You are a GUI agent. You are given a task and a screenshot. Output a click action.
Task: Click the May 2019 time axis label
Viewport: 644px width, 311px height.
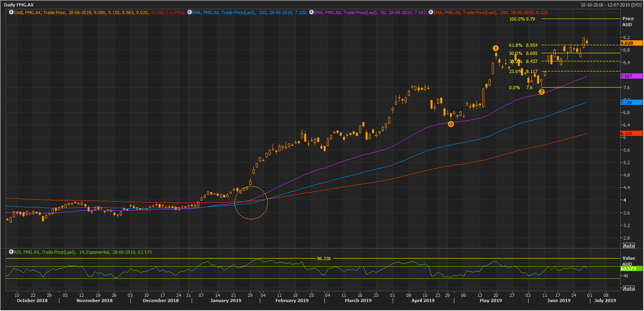491,301
